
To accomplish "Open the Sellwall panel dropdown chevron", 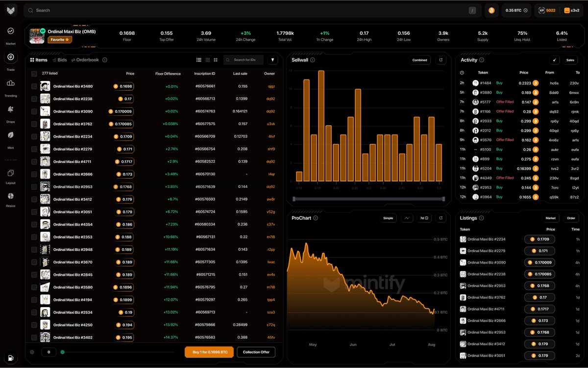I will click(313, 60).
